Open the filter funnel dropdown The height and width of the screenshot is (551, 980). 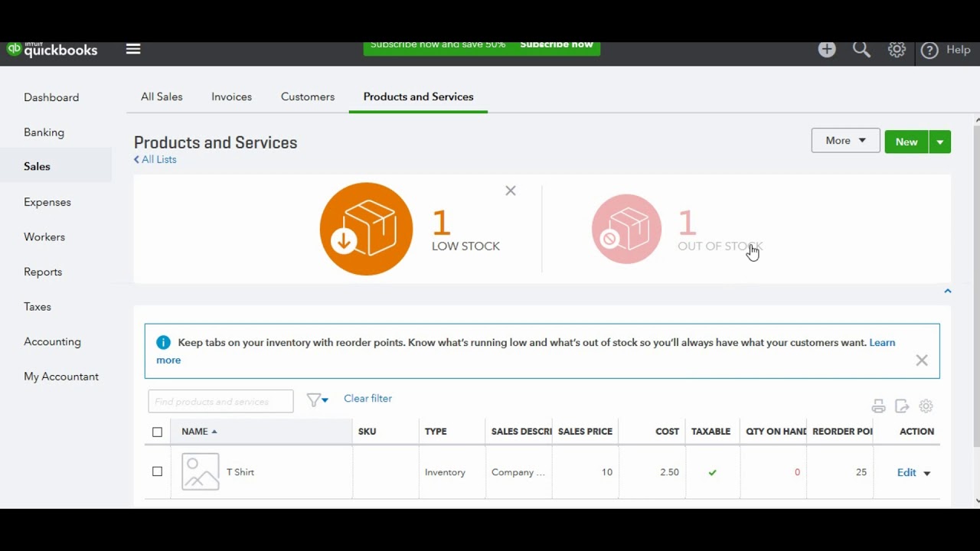pos(317,399)
